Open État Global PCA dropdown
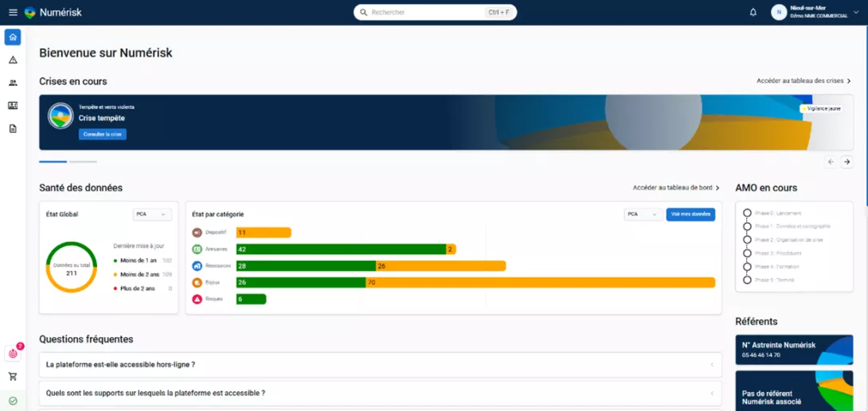Image resolution: width=868 pixels, height=411 pixels. (x=152, y=214)
